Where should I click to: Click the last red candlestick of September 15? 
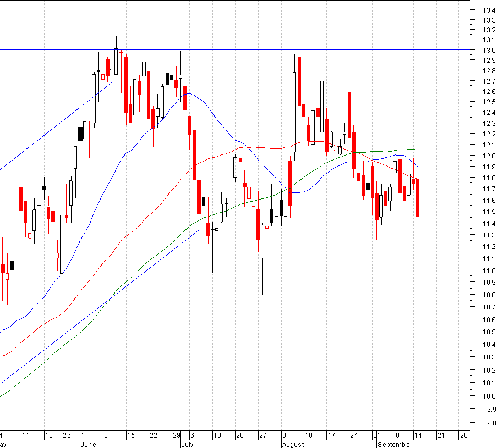click(x=418, y=198)
